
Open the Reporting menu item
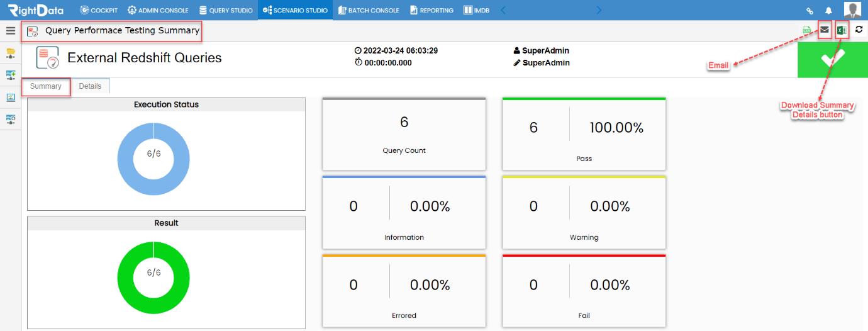431,10
